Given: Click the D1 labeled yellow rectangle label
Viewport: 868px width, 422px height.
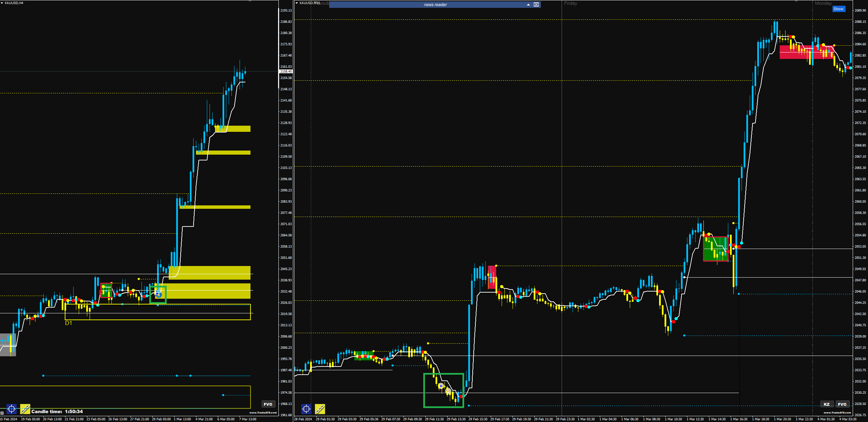Looking at the screenshot, I should 68,323.
